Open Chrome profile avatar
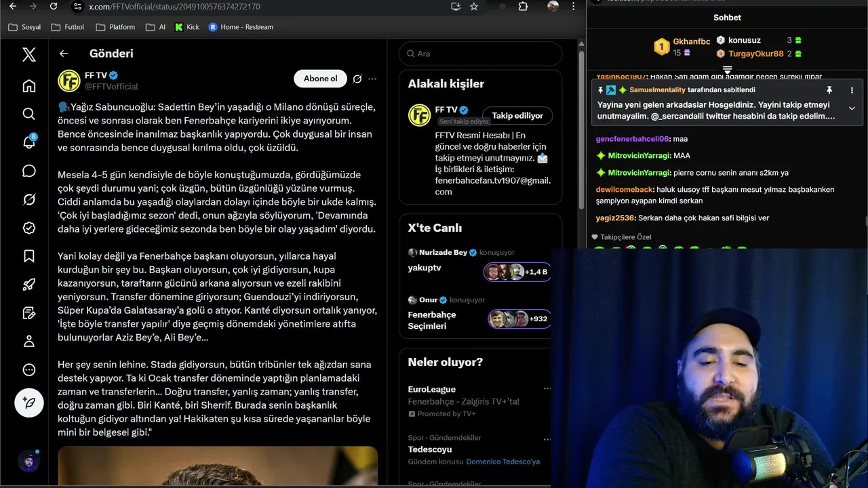Screen dimensions: 868x488 pyautogui.click(x=553, y=6)
